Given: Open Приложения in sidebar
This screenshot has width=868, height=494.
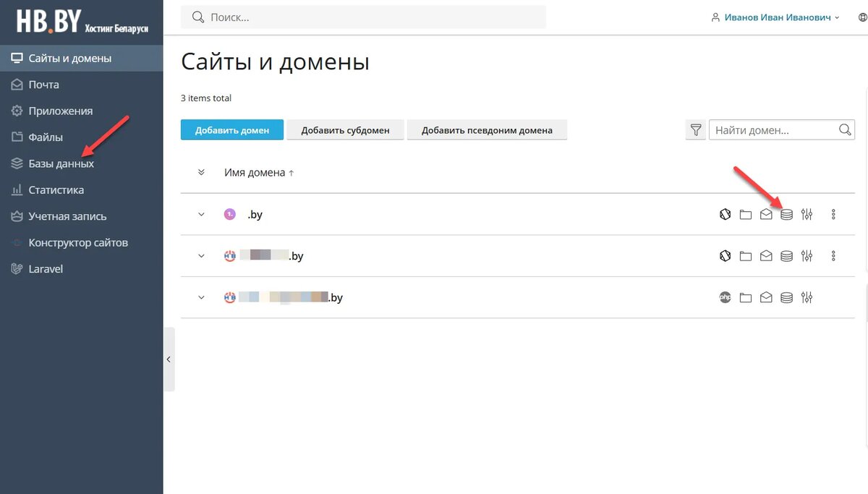Looking at the screenshot, I should click(x=82, y=111).
